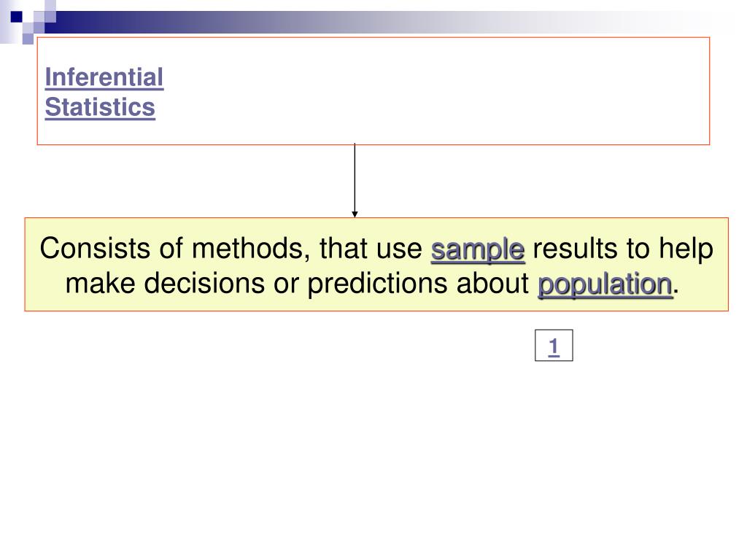Click the word "help" in definition

[x=686, y=249]
